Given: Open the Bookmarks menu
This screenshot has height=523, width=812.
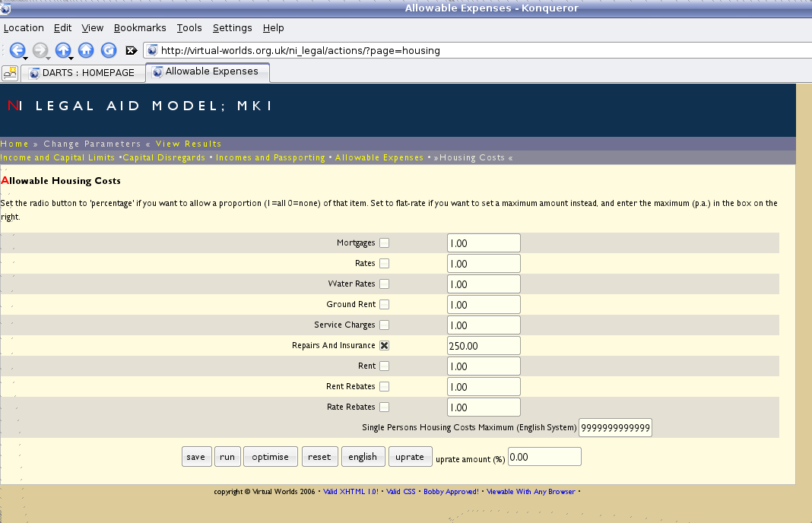Looking at the screenshot, I should [x=140, y=28].
